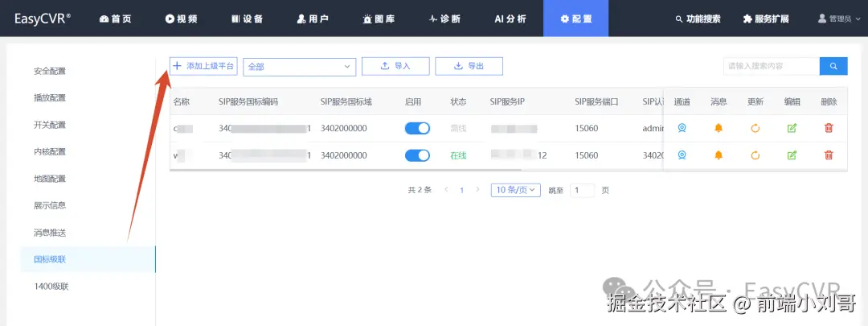The height and width of the screenshot is (326, 868).
Task: Open the AI分析 nav tab
Action: 510,19
